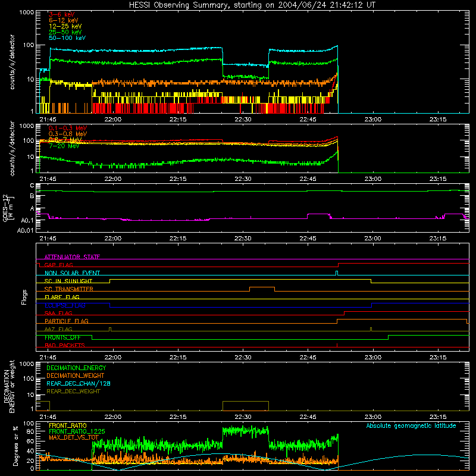This screenshot has height=476, width=476.
Task: Click the 0.1-0.3 MeV legend label
Action: 68,128
